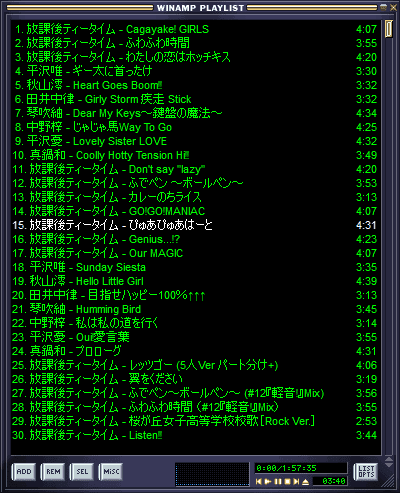Close the Winamp Playlist window
This screenshot has width=400, height=493.
393,7
